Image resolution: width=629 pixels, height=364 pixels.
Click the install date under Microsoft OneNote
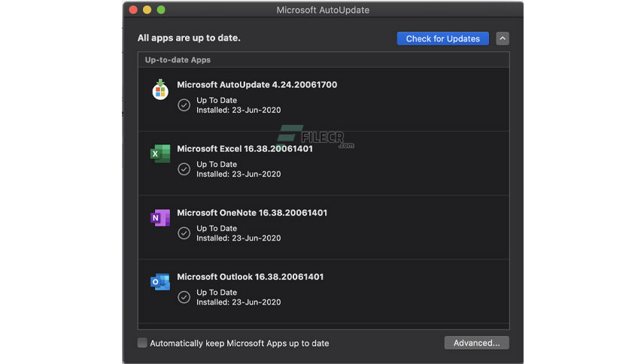tap(239, 238)
